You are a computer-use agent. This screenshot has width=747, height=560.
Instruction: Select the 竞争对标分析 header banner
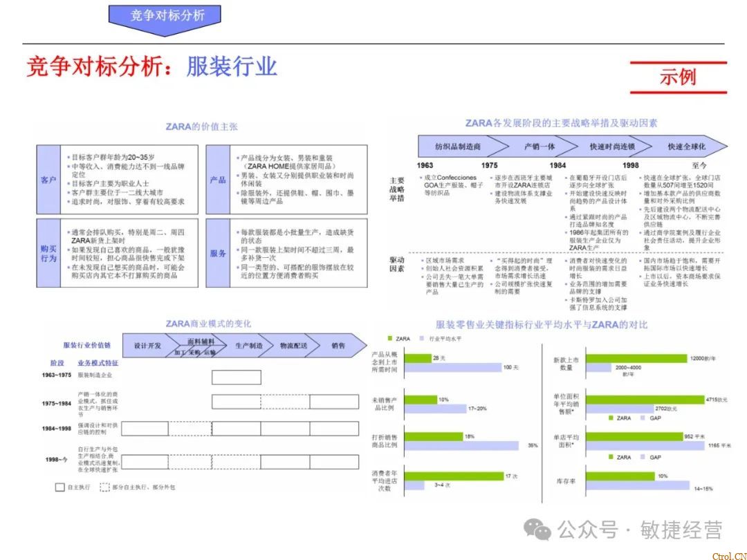[x=165, y=15]
